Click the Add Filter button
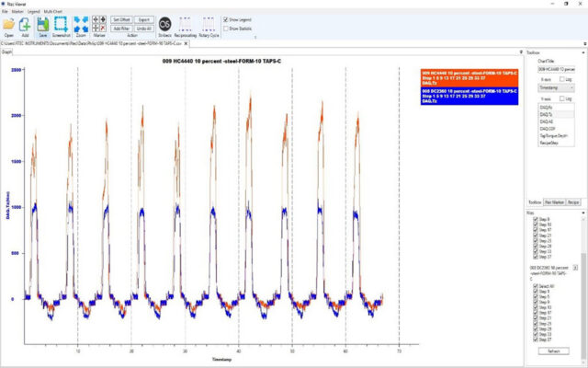This screenshot has width=588, height=368. coord(121,29)
